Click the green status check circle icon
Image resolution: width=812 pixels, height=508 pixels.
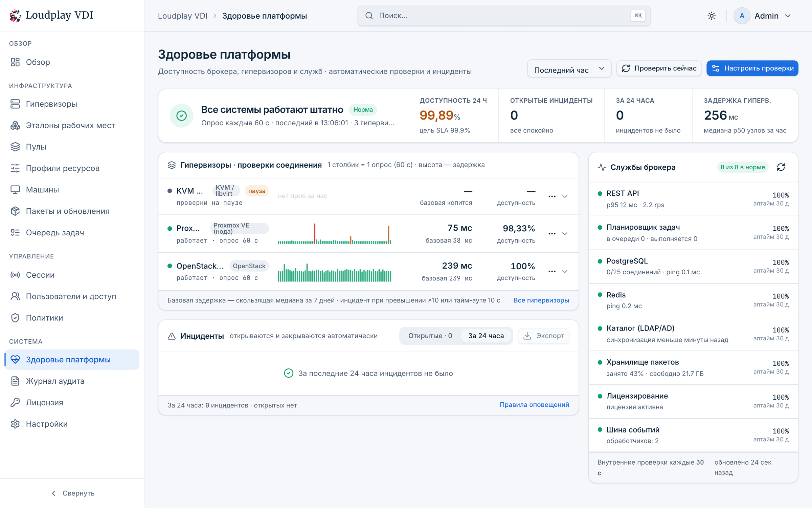point(182,116)
